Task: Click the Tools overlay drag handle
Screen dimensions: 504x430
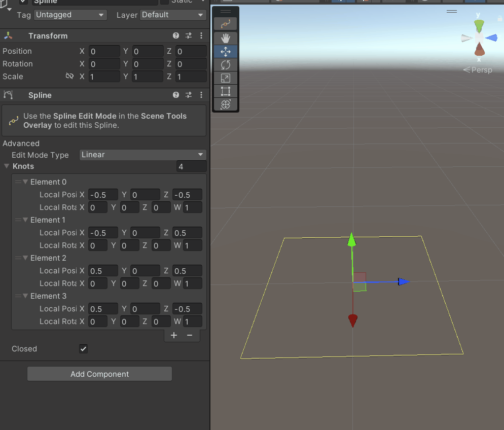Action: tap(225, 12)
